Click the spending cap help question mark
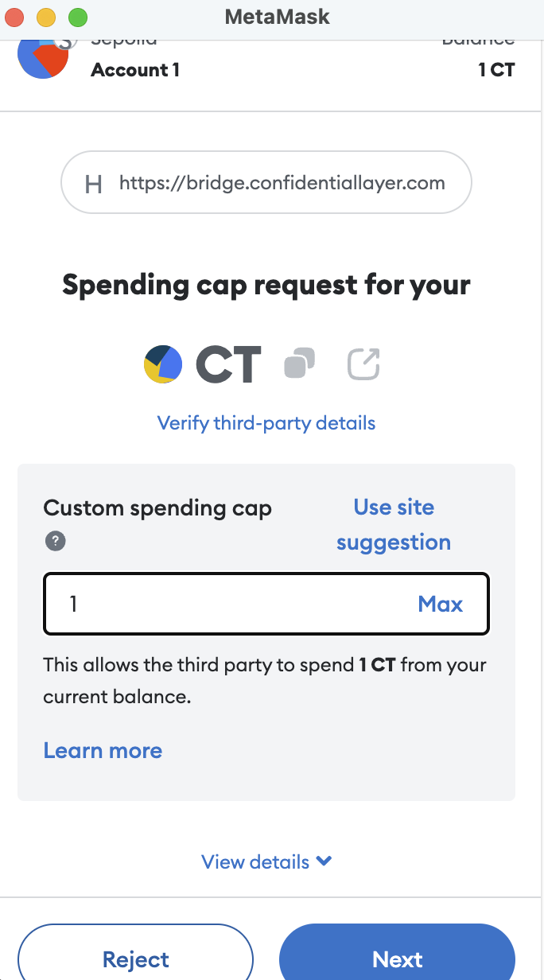This screenshot has width=544, height=980. (55, 542)
